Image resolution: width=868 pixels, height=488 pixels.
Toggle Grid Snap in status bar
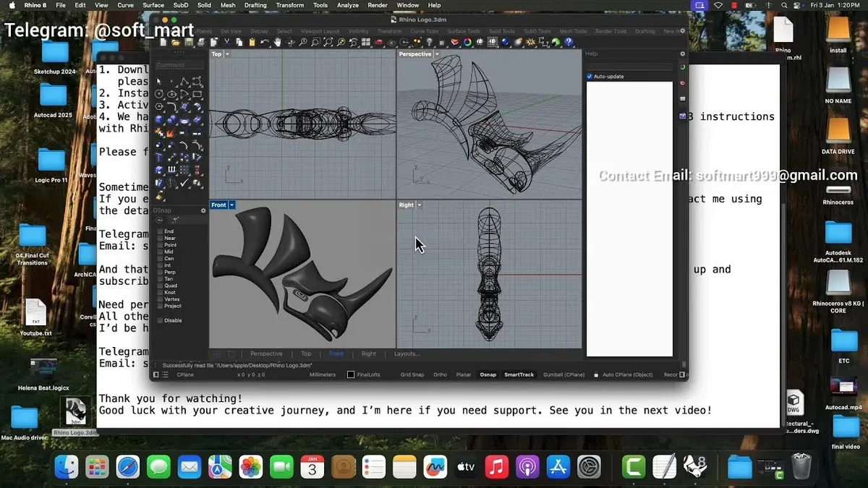click(x=412, y=374)
